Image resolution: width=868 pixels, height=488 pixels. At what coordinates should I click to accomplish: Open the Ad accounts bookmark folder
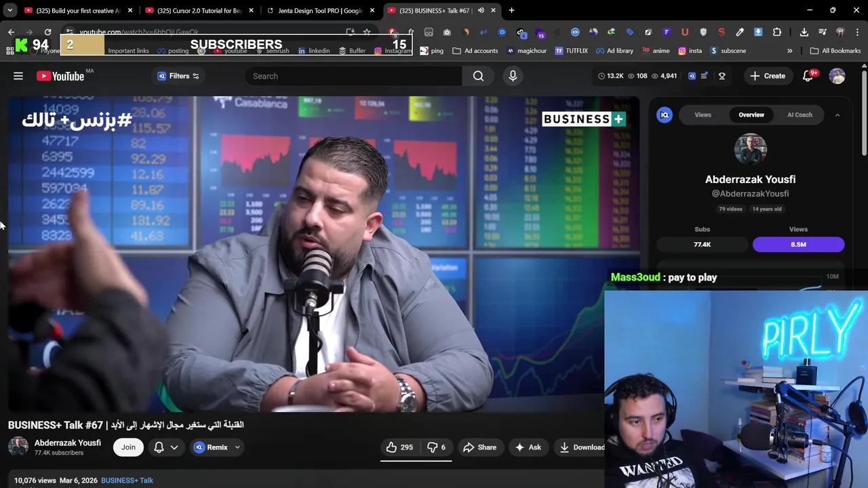point(475,51)
